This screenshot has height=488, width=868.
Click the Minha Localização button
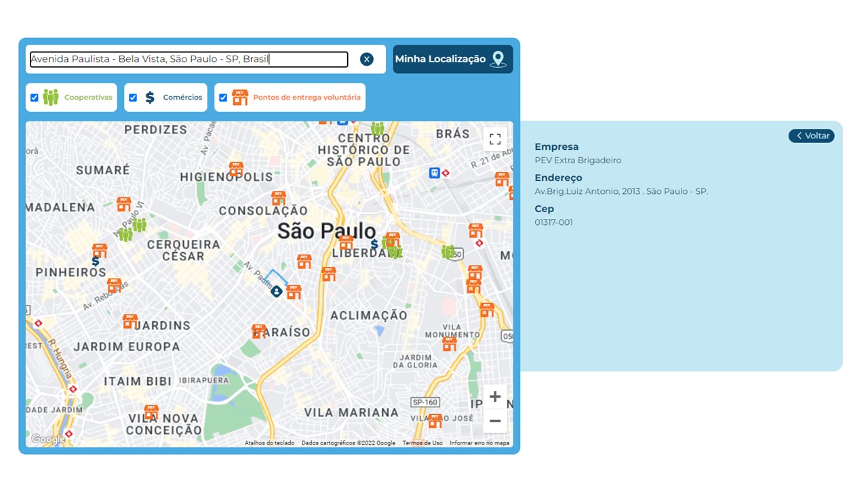pos(452,59)
